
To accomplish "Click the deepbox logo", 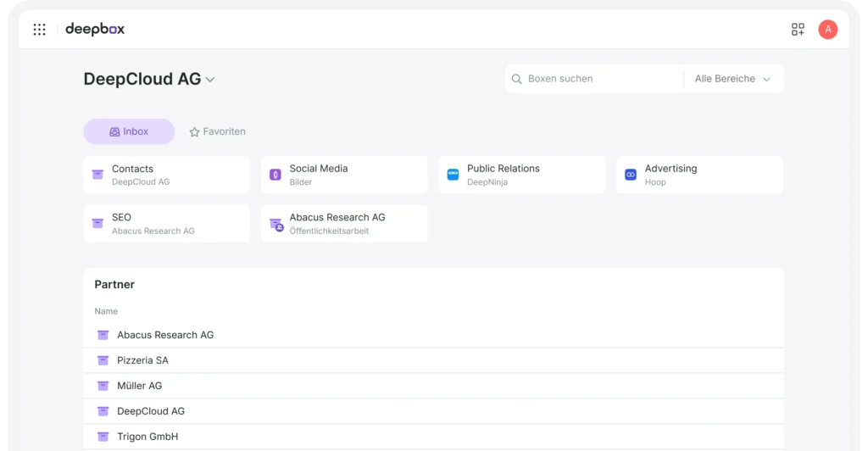I will coord(95,30).
